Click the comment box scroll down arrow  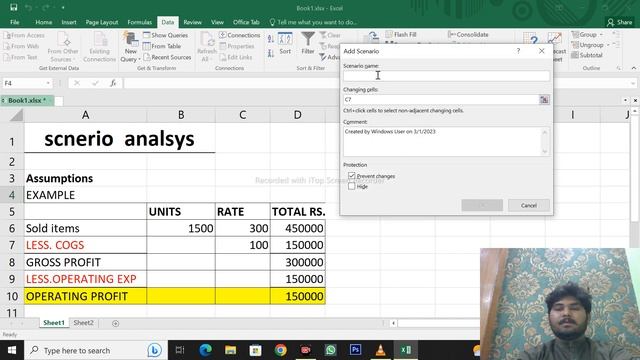(544, 152)
